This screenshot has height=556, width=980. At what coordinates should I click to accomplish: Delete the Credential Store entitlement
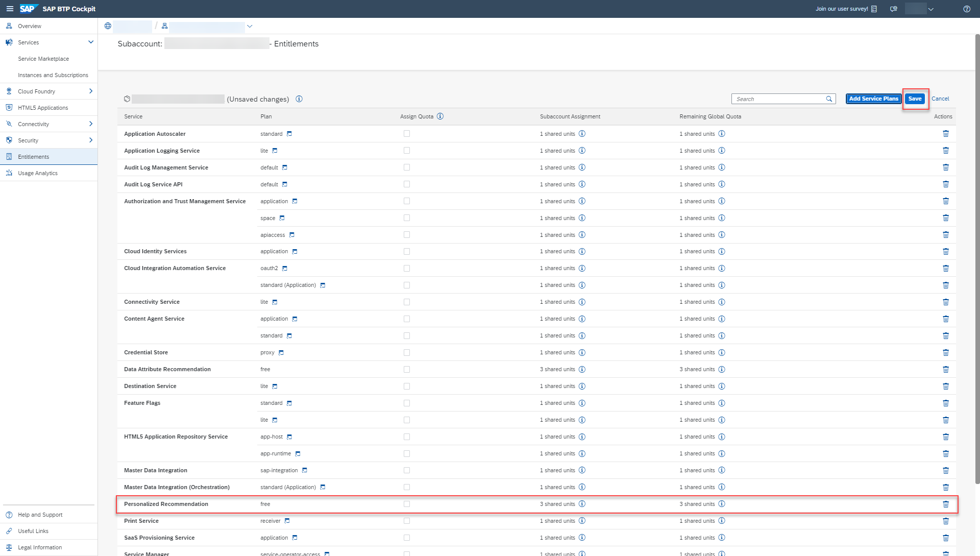point(946,353)
